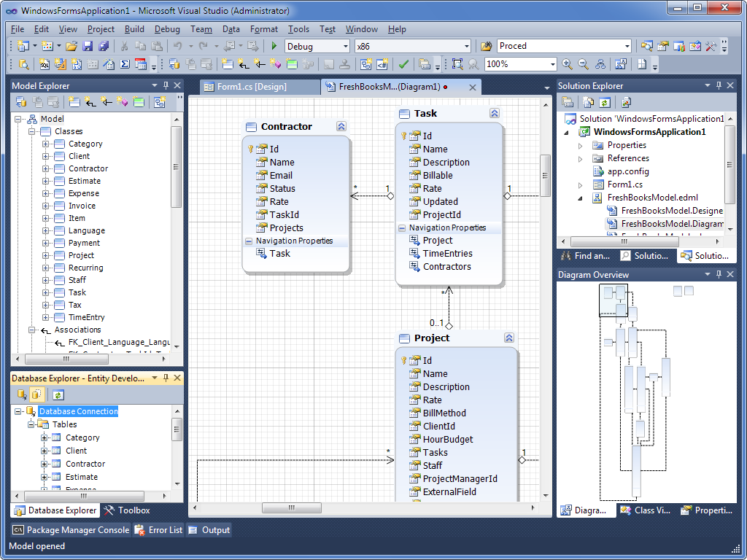Click the Save toolbar icon
This screenshot has height=560, width=747.
tap(88, 46)
